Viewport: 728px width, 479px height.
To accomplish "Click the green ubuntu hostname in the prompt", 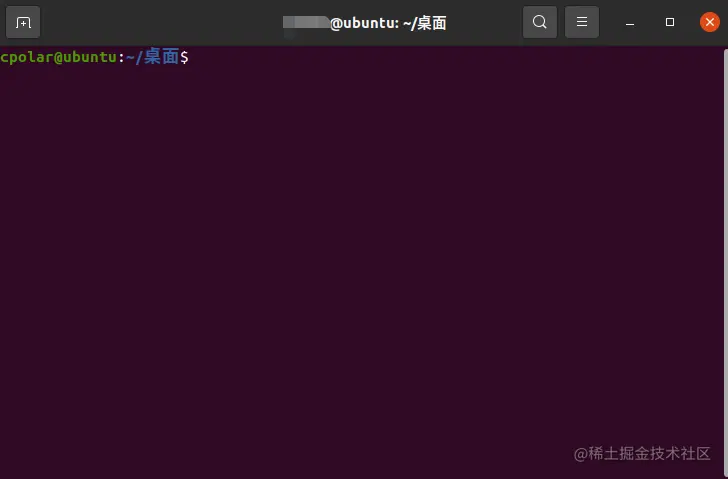I will click(90, 57).
